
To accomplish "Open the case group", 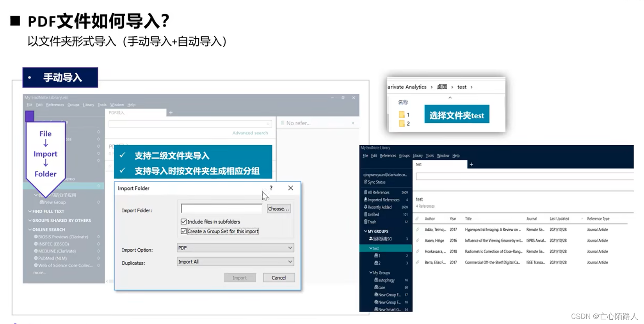I will (x=380, y=287).
